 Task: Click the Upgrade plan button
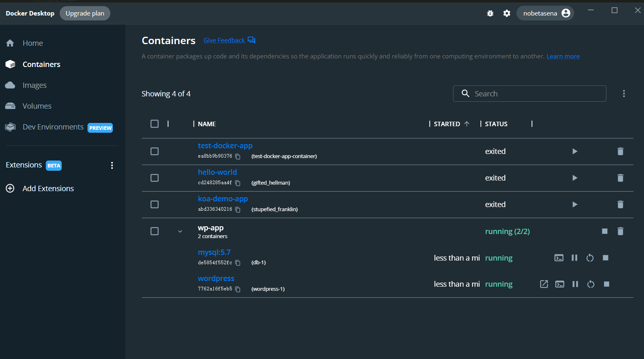(x=85, y=13)
